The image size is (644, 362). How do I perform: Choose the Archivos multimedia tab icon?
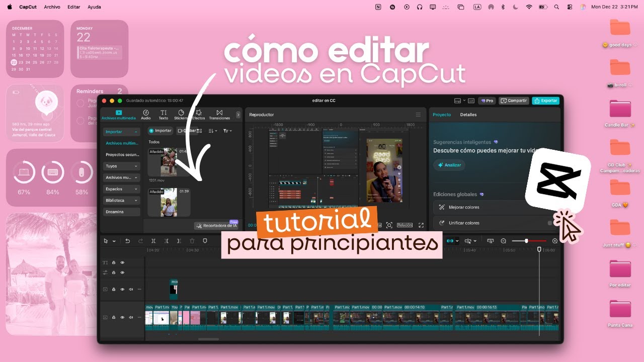click(x=119, y=115)
